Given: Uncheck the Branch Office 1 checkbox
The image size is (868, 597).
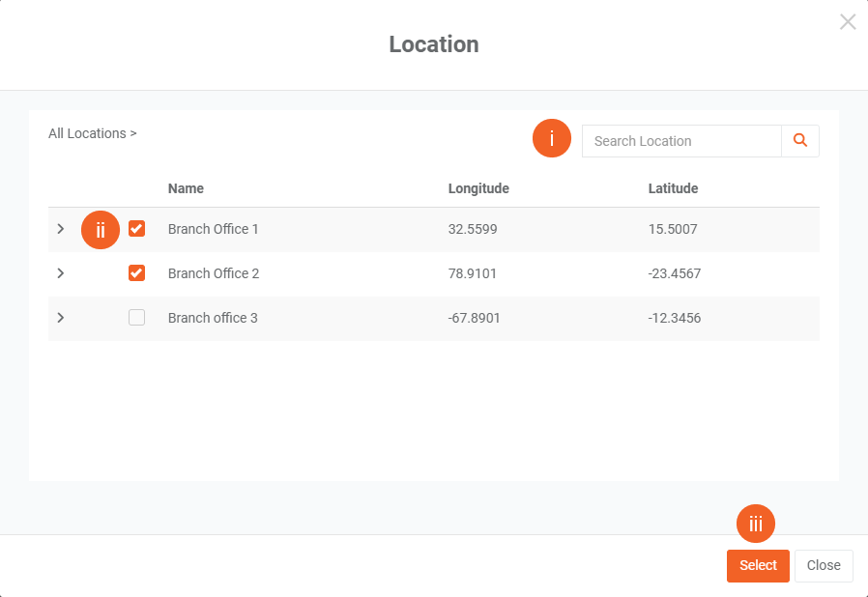Looking at the screenshot, I should (x=137, y=229).
